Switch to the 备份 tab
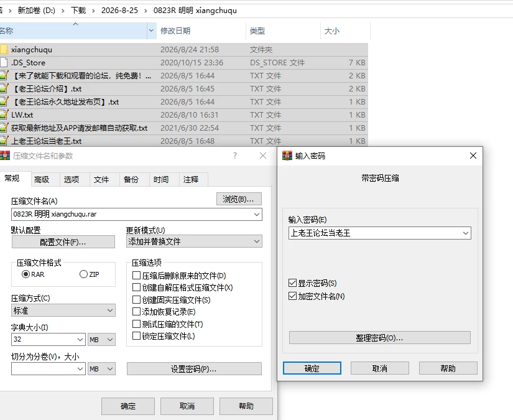 (x=131, y=179)
